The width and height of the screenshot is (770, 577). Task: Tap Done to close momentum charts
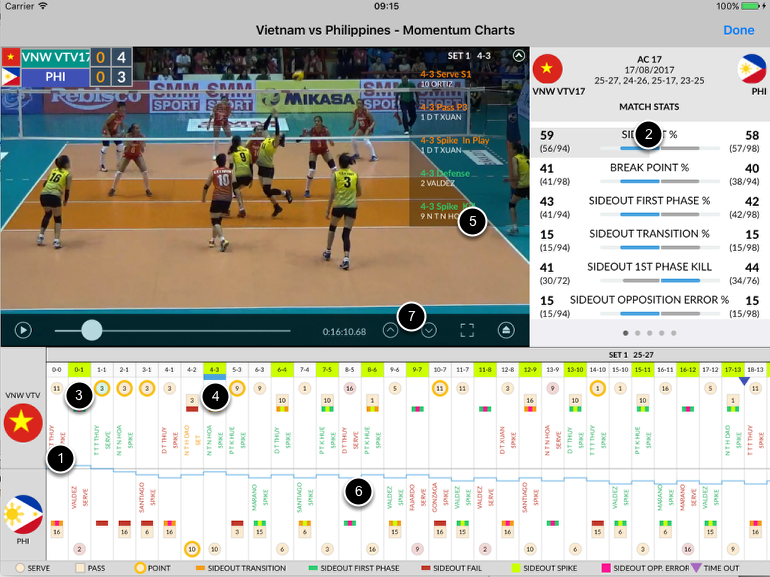(738, 30)
